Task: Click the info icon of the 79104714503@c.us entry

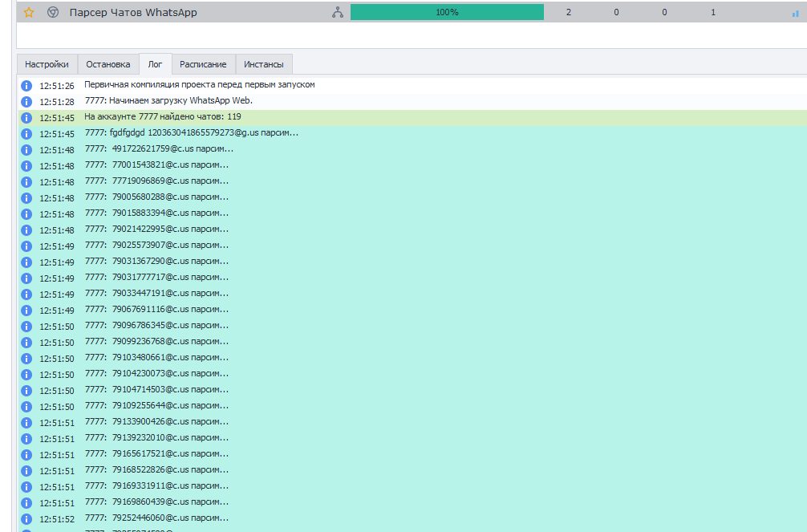Action: (26, 390)
